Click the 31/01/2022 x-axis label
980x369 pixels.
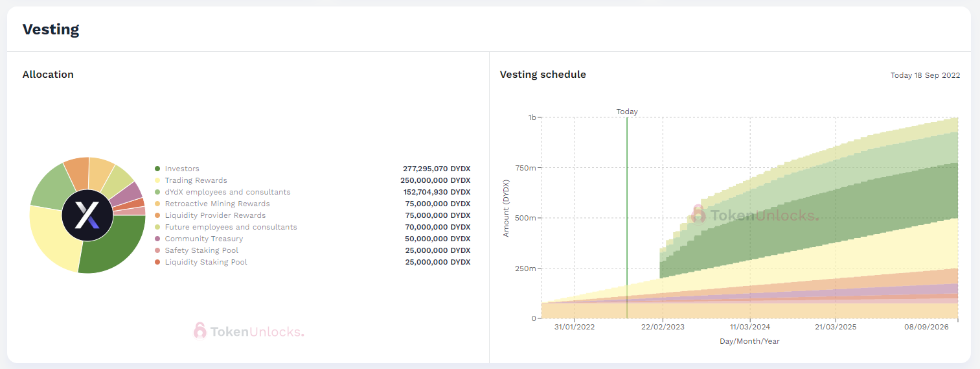tap(575, 327)
